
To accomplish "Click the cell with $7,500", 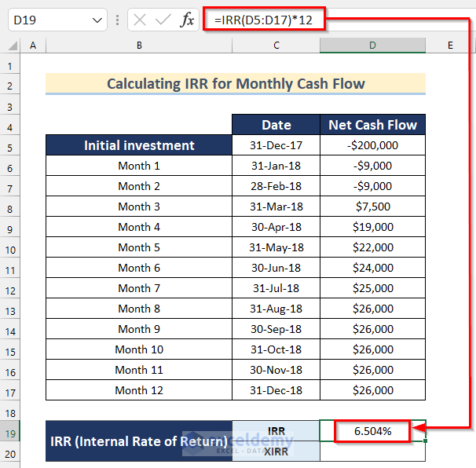I will tap(372, 207).
